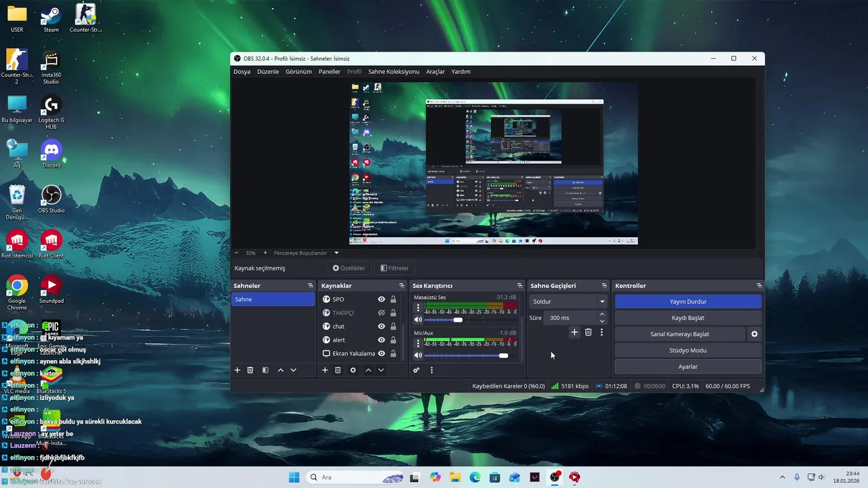Select the Sahne scene
The height and width of the screenshot is (488, 868).
273,299
